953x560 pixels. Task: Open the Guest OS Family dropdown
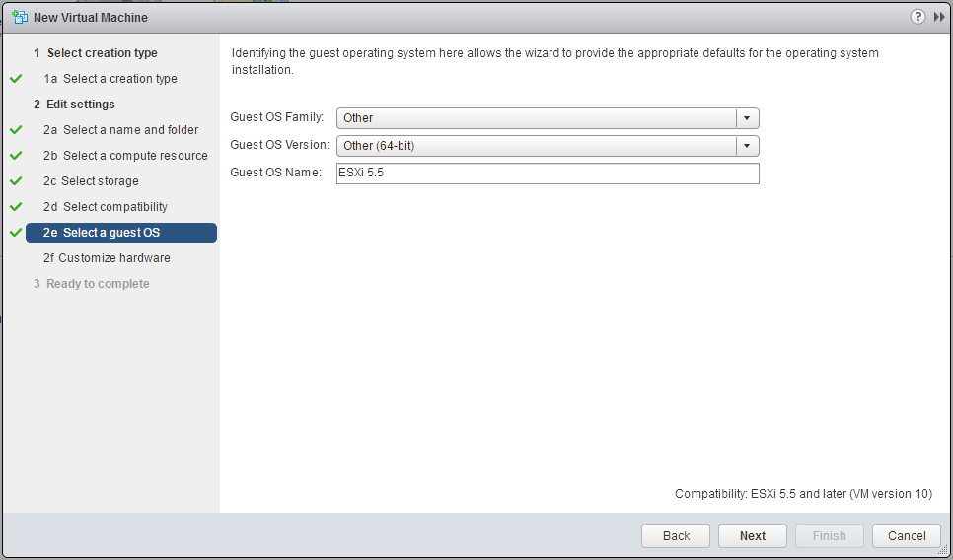pos(548,118)
